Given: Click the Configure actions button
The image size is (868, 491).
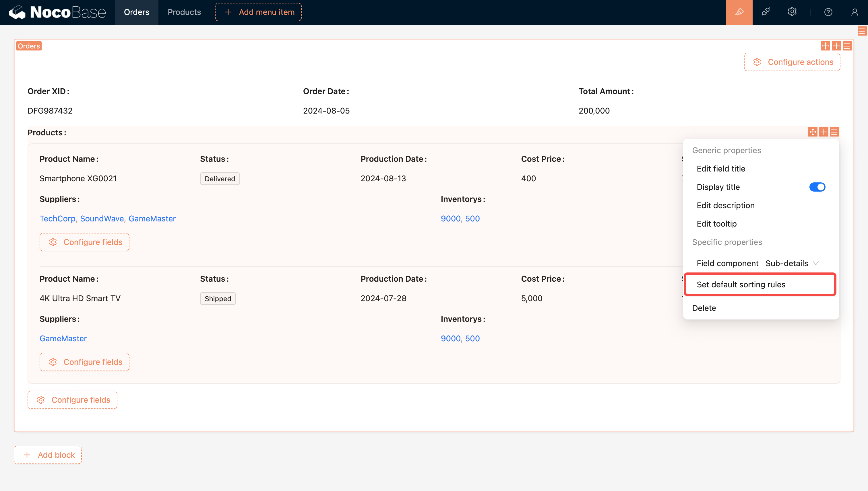Looking at the screenshot, I should pyautogui.click(x=792, y=62).
